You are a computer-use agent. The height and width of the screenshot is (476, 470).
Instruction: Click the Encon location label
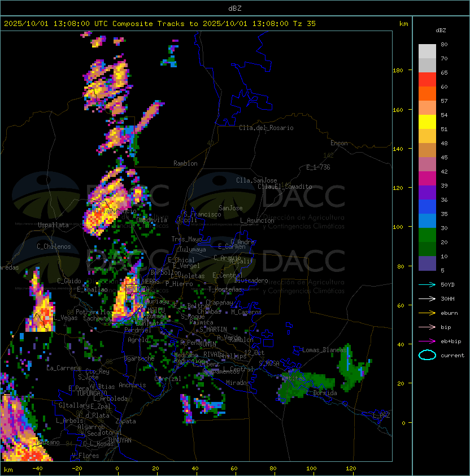pyautogui.click(x=339, y=143)
